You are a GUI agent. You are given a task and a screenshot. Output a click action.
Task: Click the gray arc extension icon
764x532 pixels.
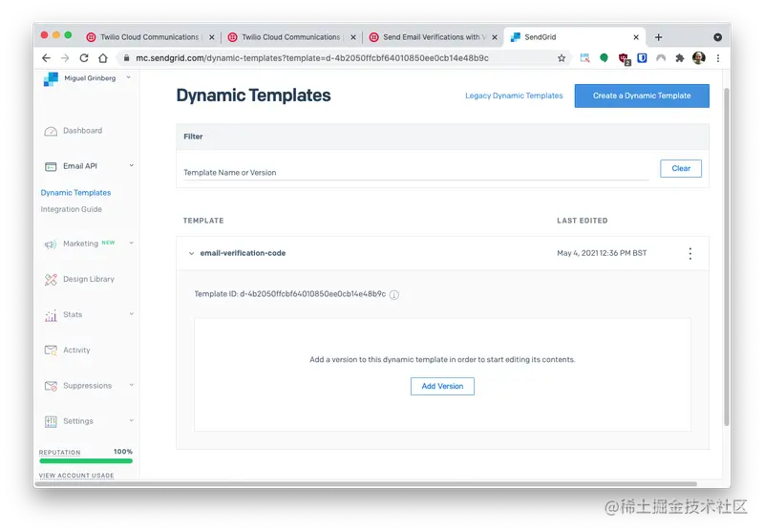point(661,58)
